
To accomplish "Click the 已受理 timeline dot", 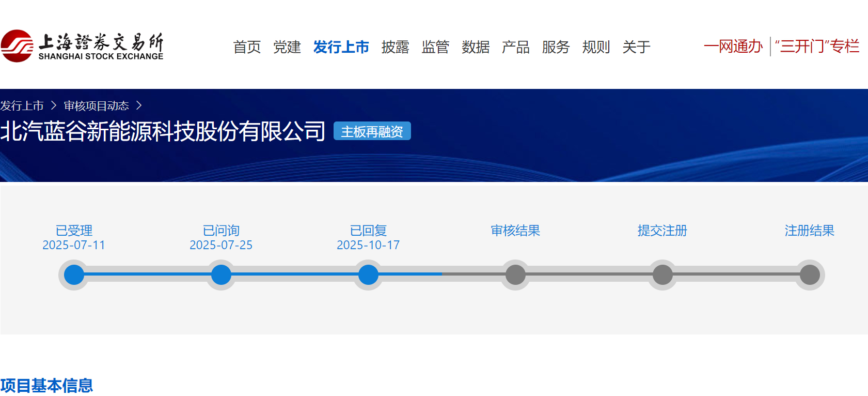I will (74, 275).
